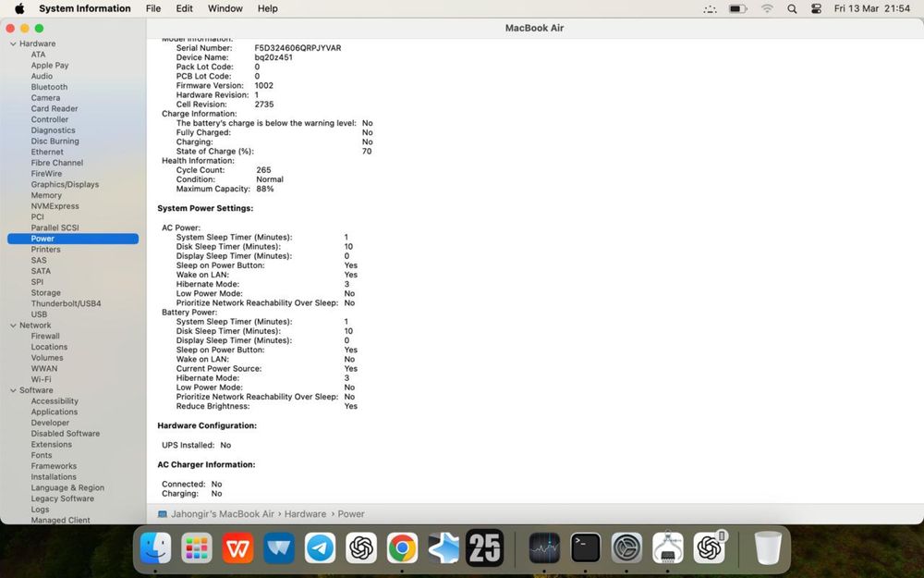
Task: Open the File menu
Action: pyautogui.click(x=153, y=8)
